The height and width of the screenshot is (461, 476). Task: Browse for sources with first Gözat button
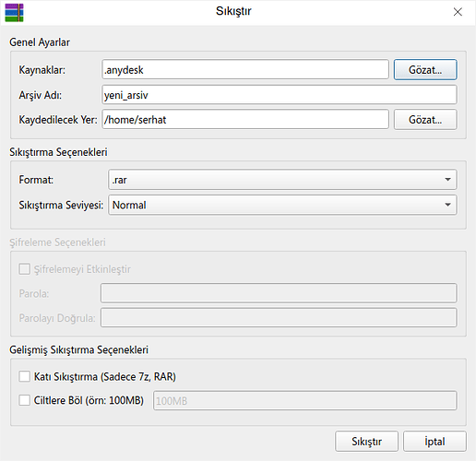tap(425, 70)
